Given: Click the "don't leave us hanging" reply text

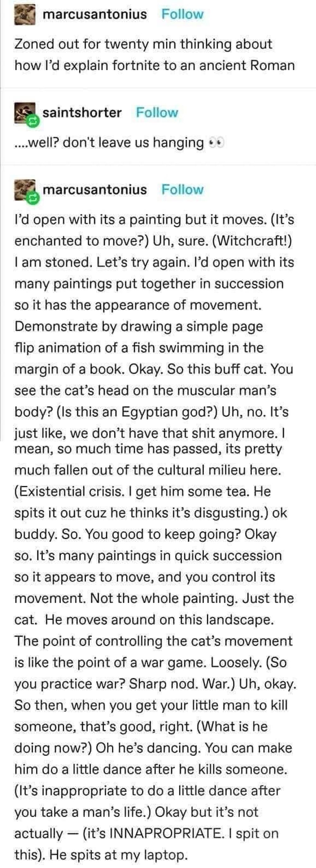Looking at the screenshot, I should 133,143.
